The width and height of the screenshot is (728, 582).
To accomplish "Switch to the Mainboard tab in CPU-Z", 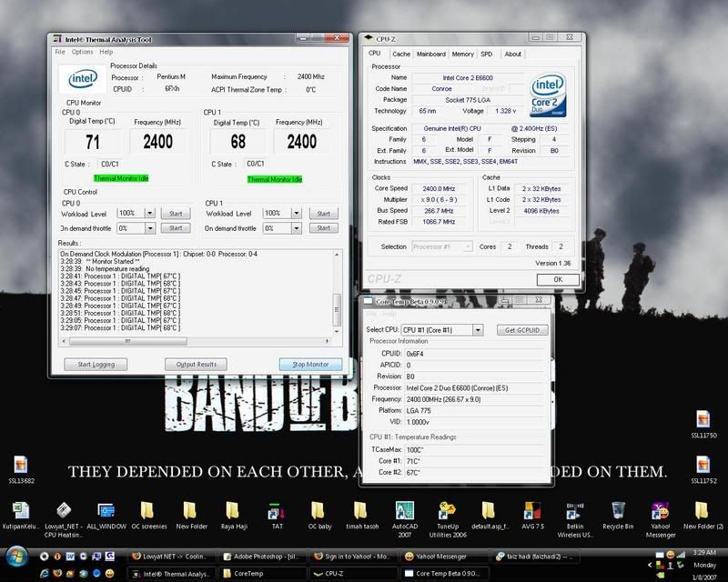I will 430,55.
